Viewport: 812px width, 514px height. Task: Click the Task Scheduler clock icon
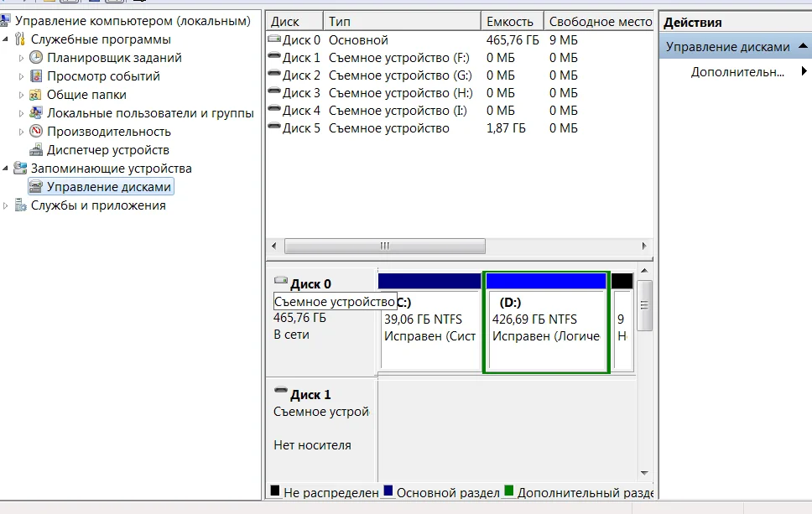click(x=36, y=58)
